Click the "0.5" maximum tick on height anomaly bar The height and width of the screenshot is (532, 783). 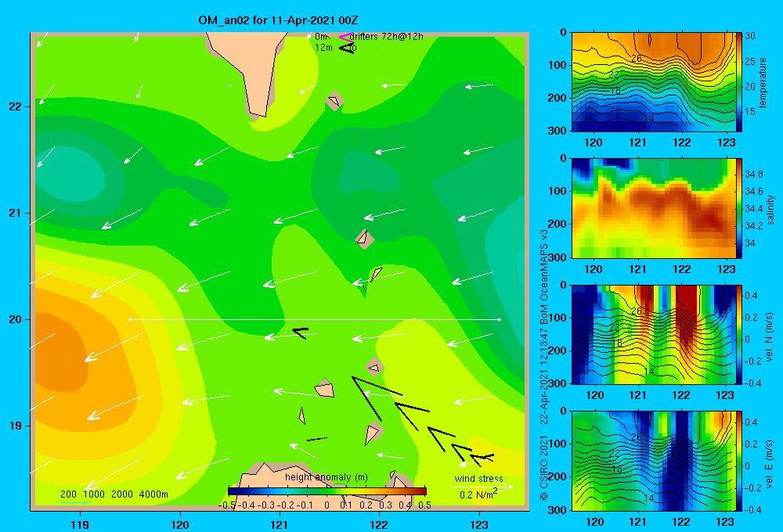[425, 505]
